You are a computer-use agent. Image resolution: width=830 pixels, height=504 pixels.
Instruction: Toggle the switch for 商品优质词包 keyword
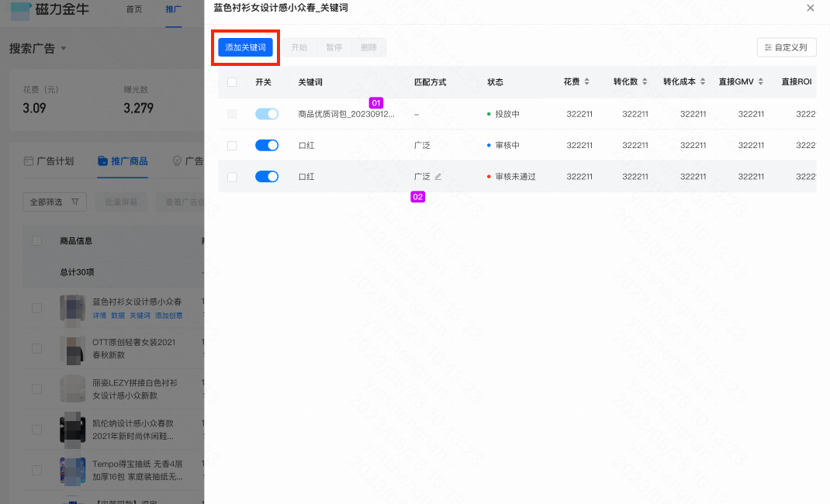pos(267,114)
